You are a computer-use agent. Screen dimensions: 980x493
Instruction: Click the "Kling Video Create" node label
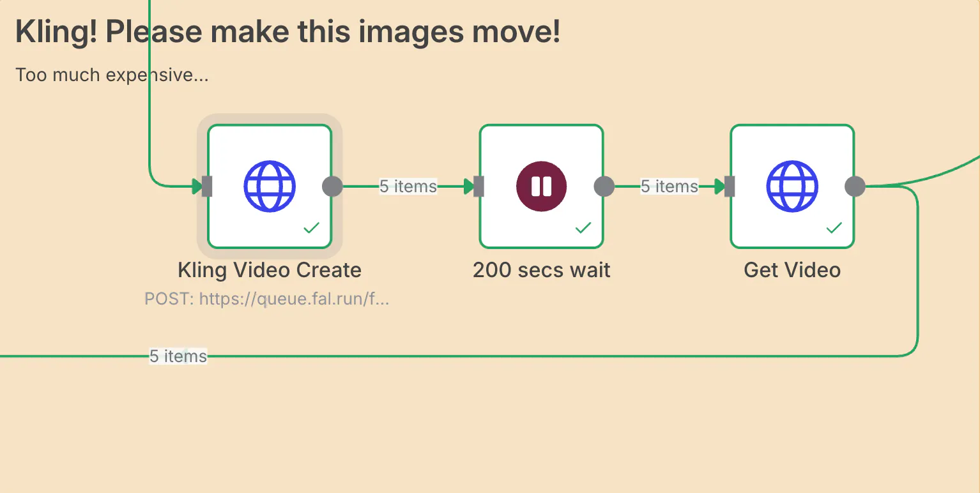click(x=270, y=270)
